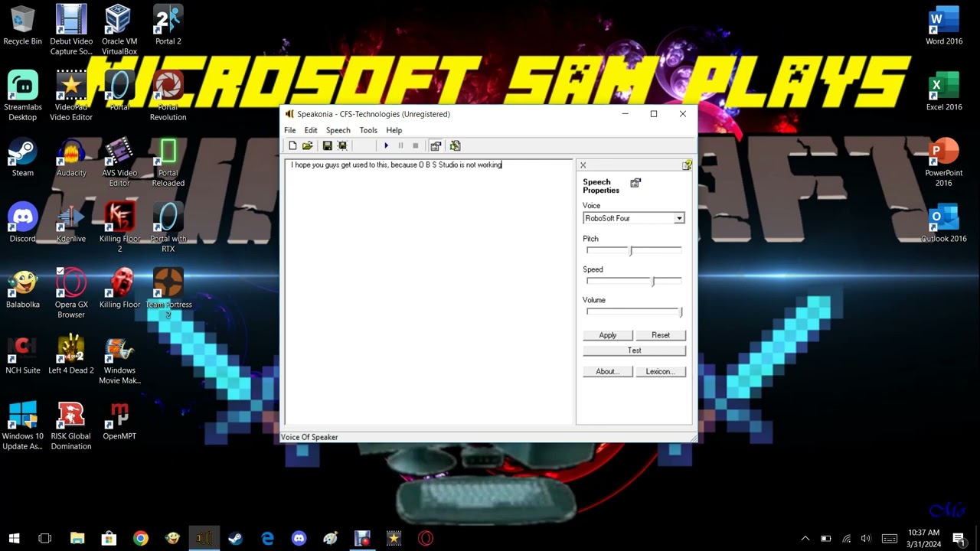Viewport: 980px width, 551px height.
Task: Close the Speech Properties side panel
Action: (x=583, y=165)
